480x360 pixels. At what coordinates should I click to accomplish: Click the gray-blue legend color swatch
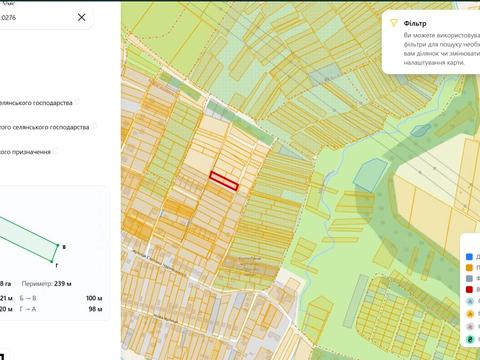[469, 278]
